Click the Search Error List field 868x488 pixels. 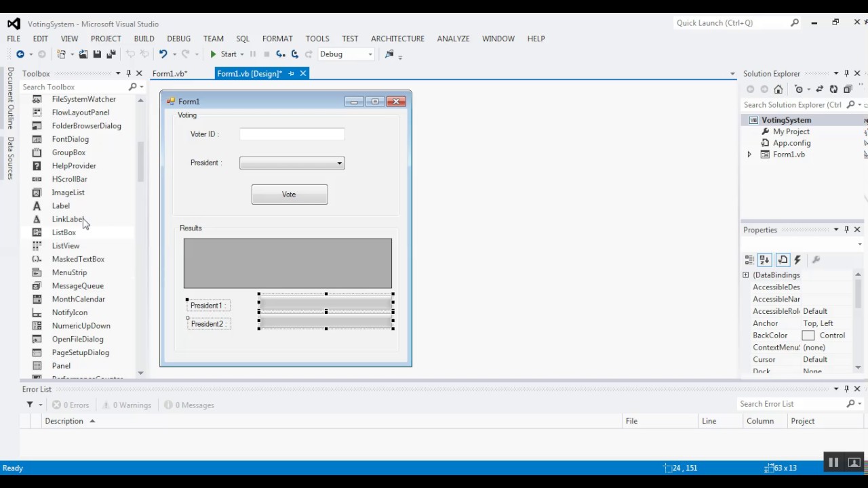(791, 404)
